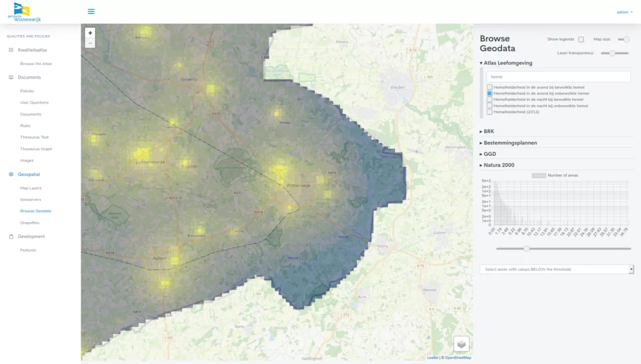Open Thesaurus Text page
Viewport: 641px width, 364px height.
click(34, 137)
